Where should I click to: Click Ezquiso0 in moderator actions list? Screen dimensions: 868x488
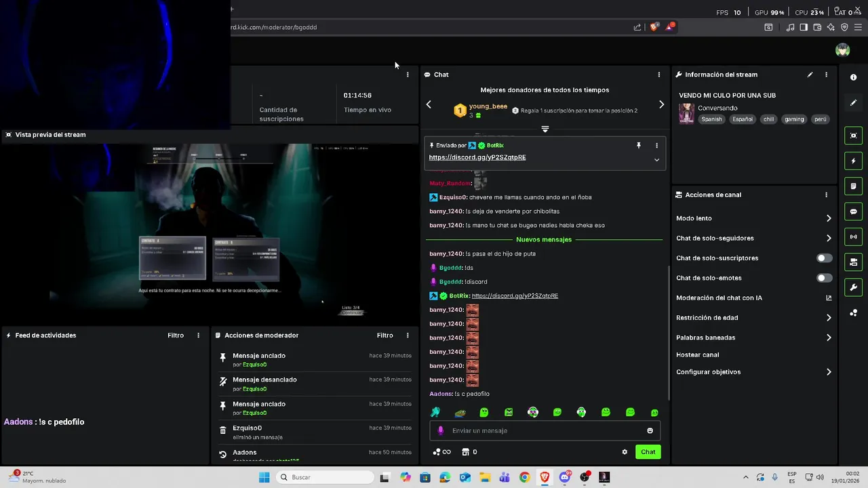247,428
